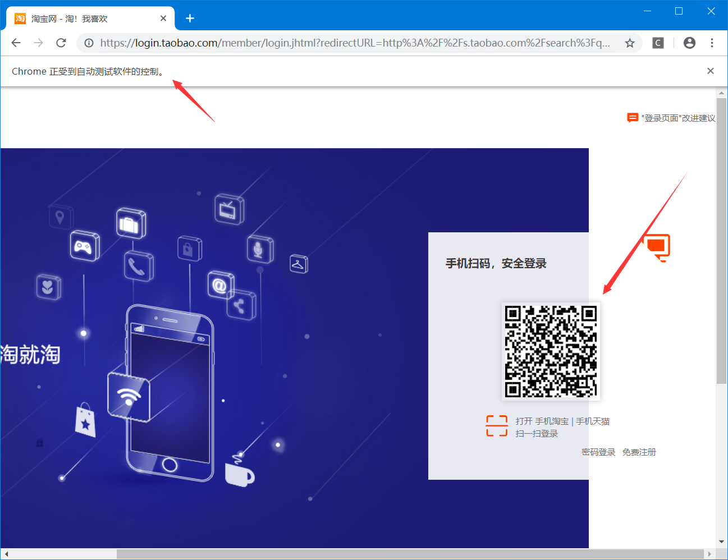Click the login QR code image

tap(551, 351)
